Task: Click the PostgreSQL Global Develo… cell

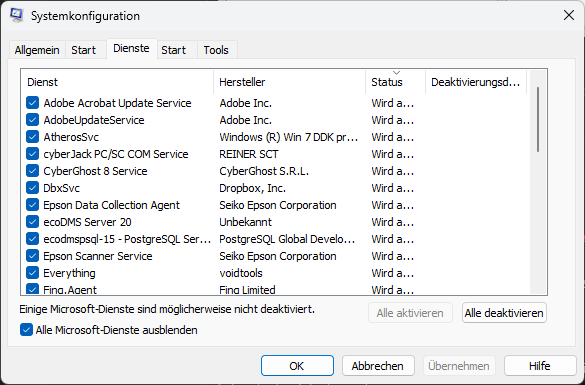Action: [287, 239]
